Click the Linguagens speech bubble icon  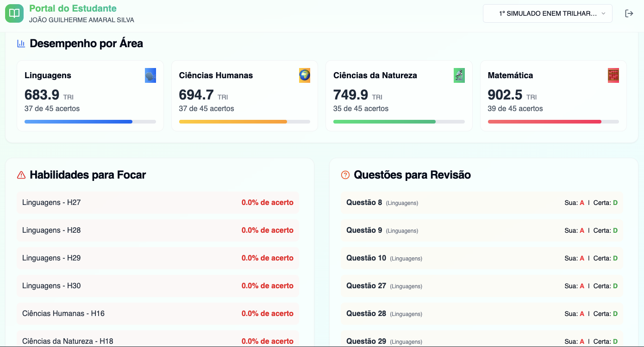pos(150,75)
